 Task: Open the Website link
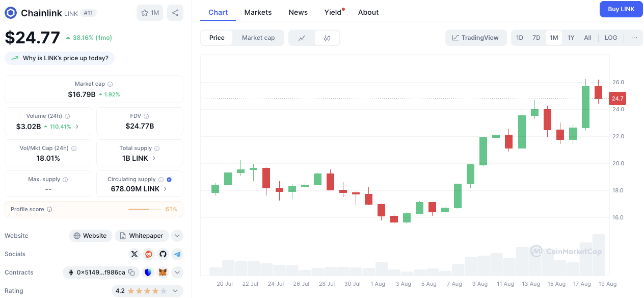(91, 236)
